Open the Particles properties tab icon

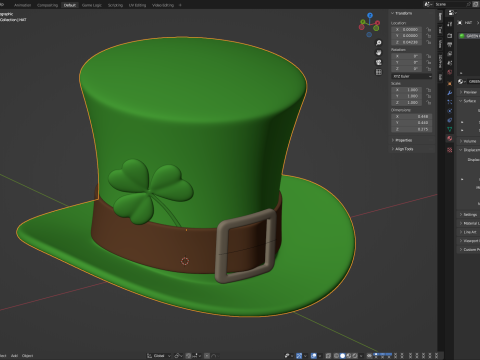450,102
